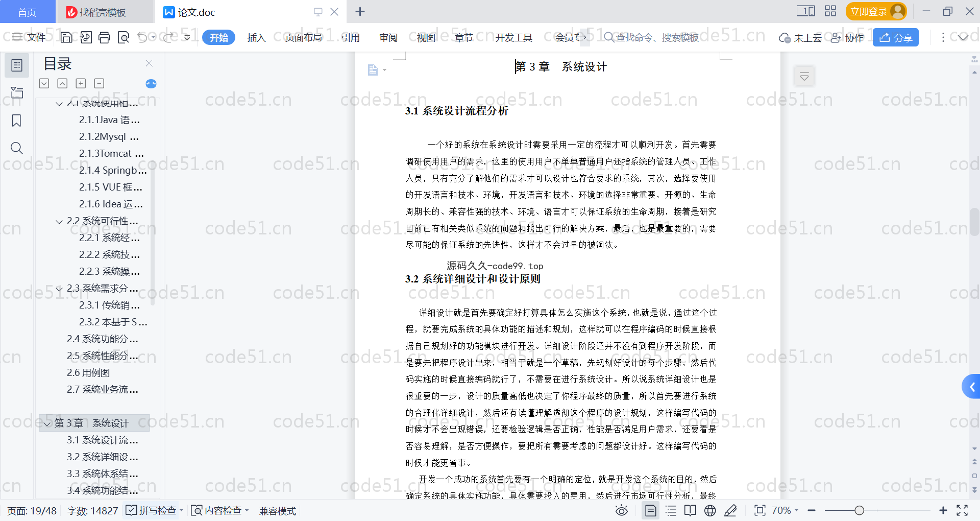Switch to web layout globe icon

tap(710, 510)
